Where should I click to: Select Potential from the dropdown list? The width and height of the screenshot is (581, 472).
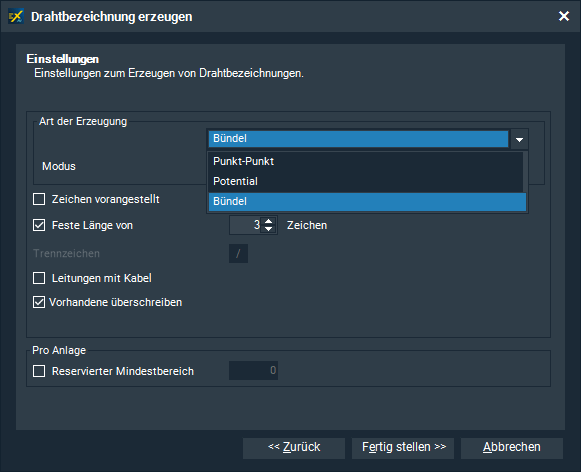(x=366, y=181)
